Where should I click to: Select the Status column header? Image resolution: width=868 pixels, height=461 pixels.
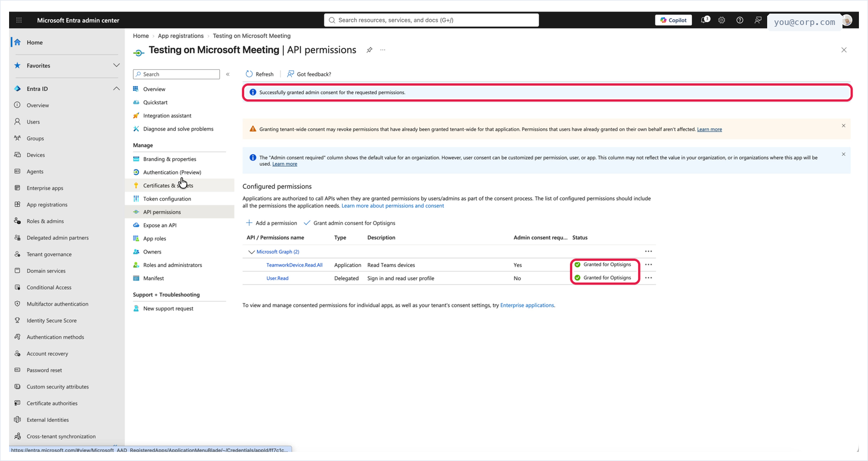580,238
